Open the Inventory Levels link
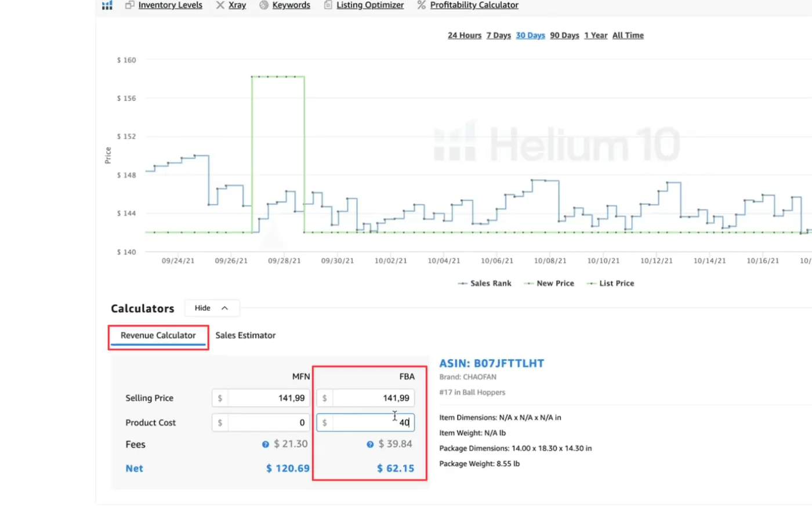The height and width of the screenshot is (511, 812). pyautogui.click(x=171, y=5)
